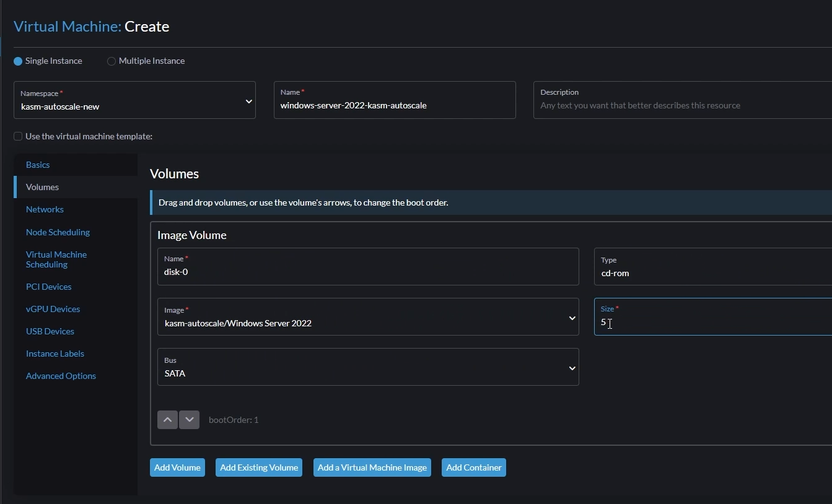This screenshot has width=832, height=504.
Task: Open the Networks tab
Action: 45,209
